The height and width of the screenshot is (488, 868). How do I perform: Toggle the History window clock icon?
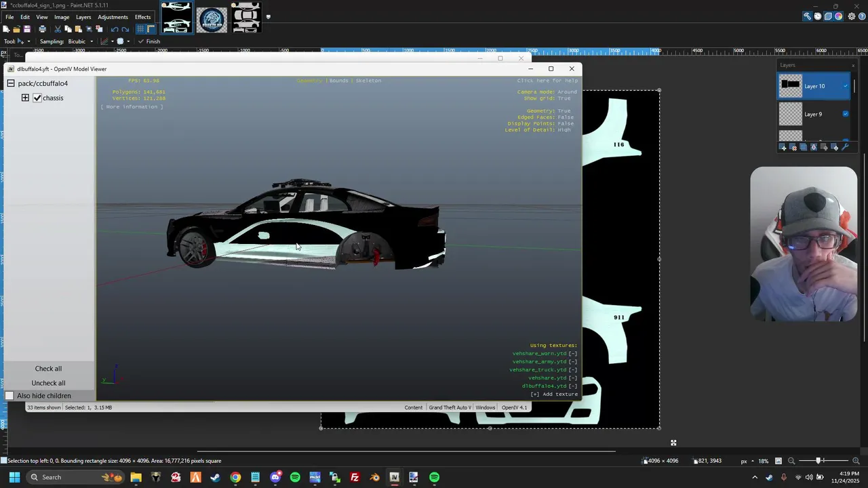(818, 16)
